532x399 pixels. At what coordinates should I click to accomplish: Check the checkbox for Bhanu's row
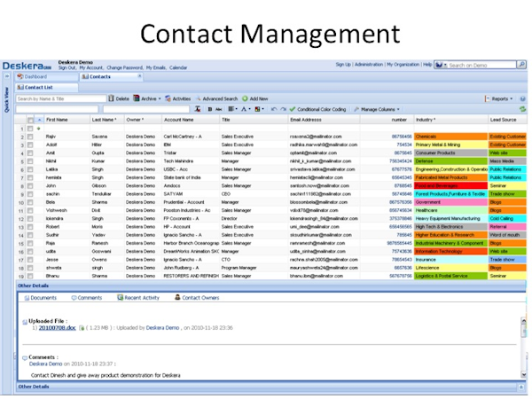pyautogui.click(x=30, y=276)
